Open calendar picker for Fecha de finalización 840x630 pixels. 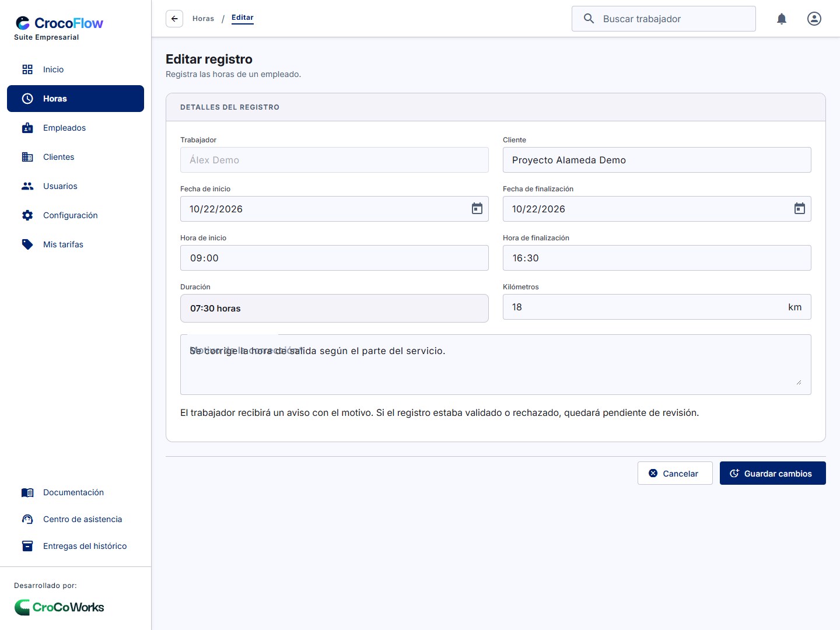tap(800, 209)
